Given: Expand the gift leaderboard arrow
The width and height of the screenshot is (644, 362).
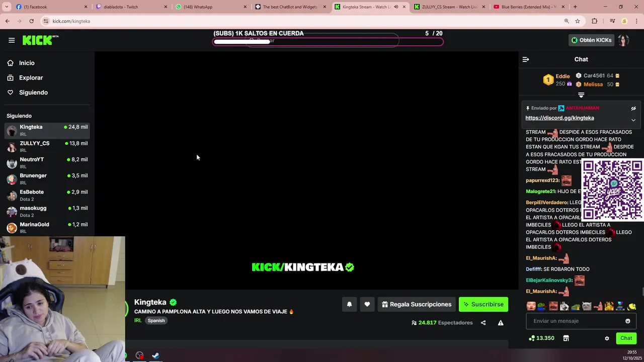Looking at the screenshot, I should pyautogui.click(x=581, y=95).
